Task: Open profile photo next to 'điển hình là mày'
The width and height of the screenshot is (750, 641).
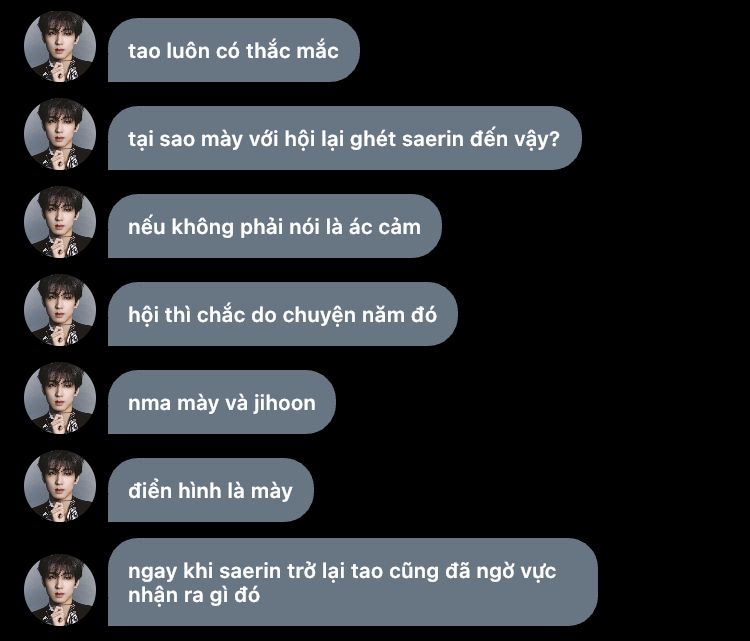Action: point(60,486)
